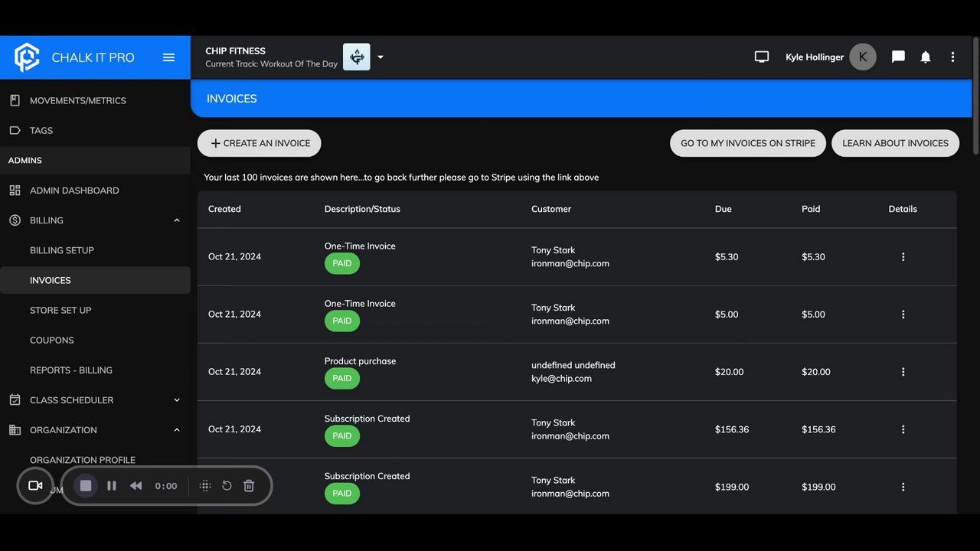This screenshot has width=980, height=551.
Task: Toggle the sidebar hamburger menu
Action: click(168, 57)
